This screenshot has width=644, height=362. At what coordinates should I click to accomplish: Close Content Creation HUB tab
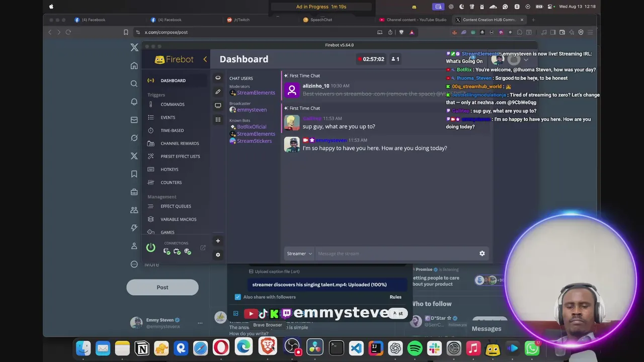pyautogui.click(x=522, y=20)
